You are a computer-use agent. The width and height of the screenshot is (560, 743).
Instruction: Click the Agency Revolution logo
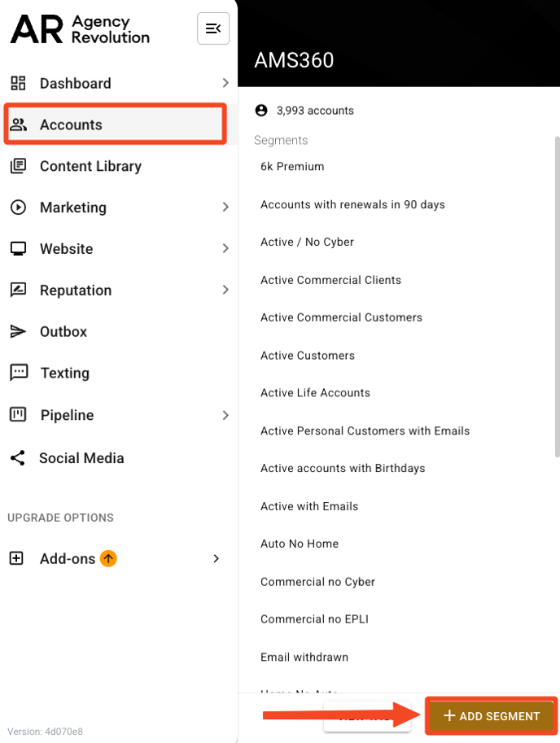click(80, 29)
